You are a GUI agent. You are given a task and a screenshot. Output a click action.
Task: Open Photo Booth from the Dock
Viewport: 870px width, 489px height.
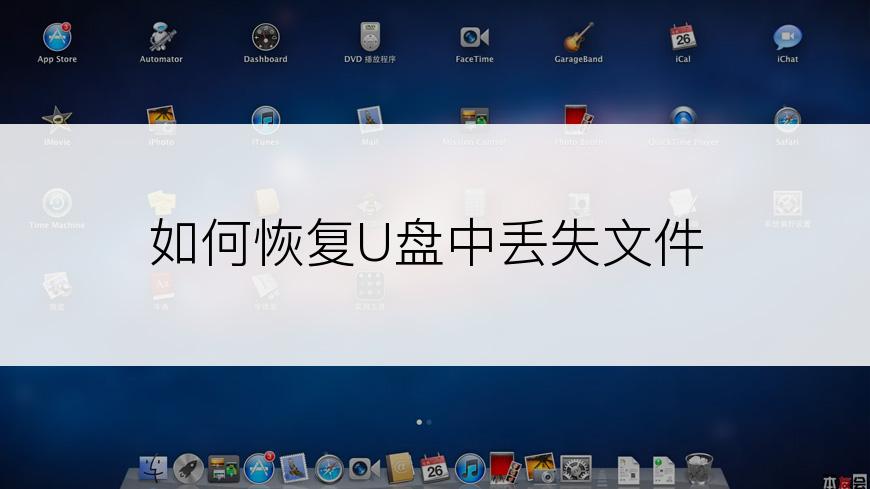point(505,467)
